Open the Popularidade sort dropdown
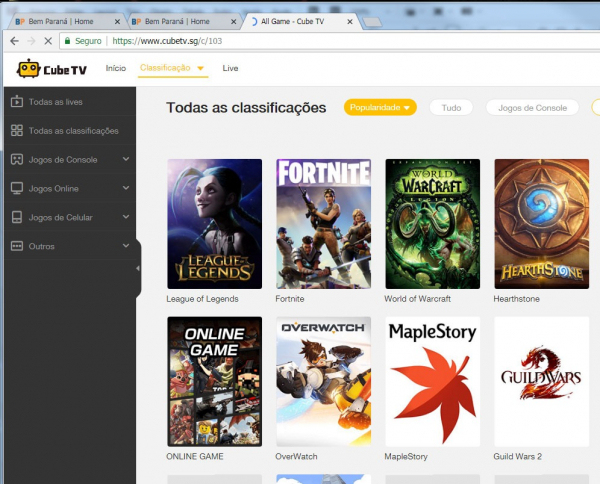The width and height of the screenshot is (600, 484). [380, 108]
